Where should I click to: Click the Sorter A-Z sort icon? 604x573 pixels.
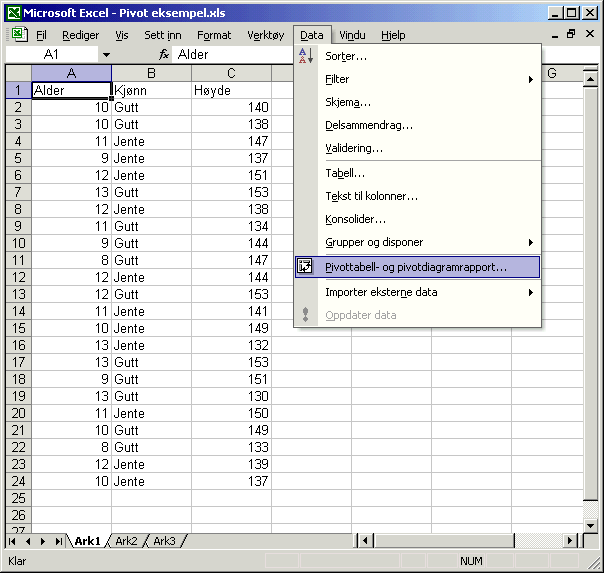point(306,56)
